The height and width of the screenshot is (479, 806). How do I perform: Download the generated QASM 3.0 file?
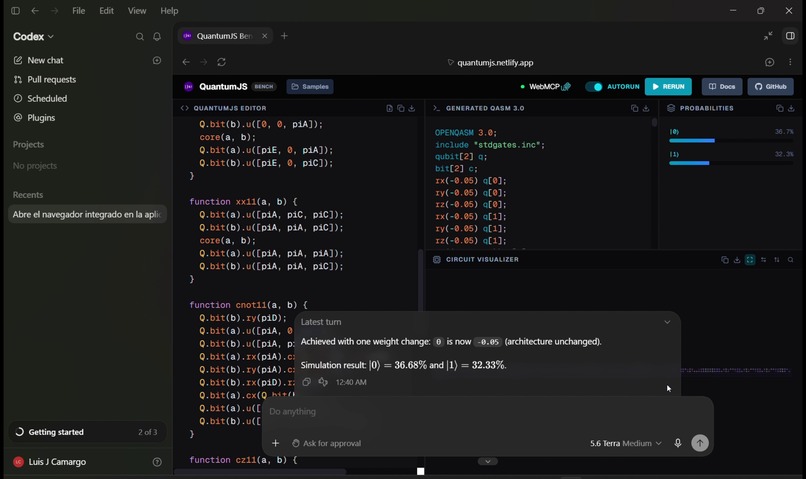646,108
